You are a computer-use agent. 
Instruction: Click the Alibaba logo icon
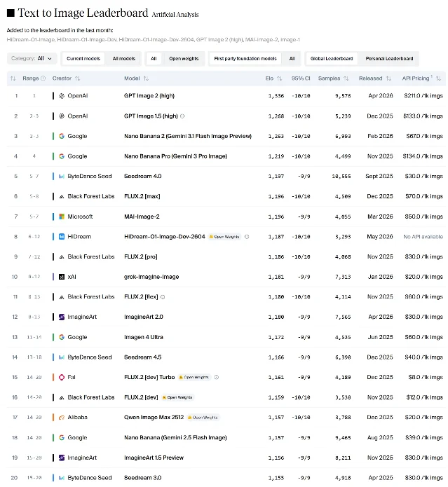tap(62, 418)
